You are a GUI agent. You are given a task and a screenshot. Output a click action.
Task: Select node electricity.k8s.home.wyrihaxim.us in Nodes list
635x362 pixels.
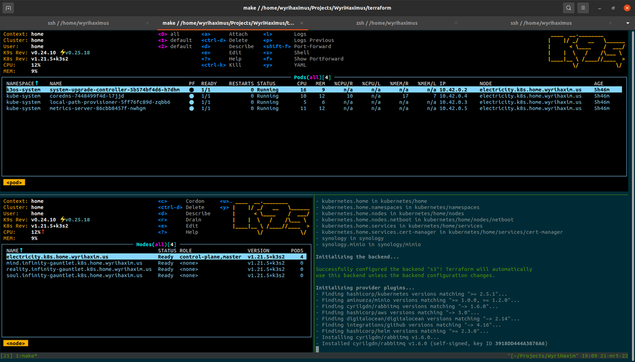click(156, 257)
